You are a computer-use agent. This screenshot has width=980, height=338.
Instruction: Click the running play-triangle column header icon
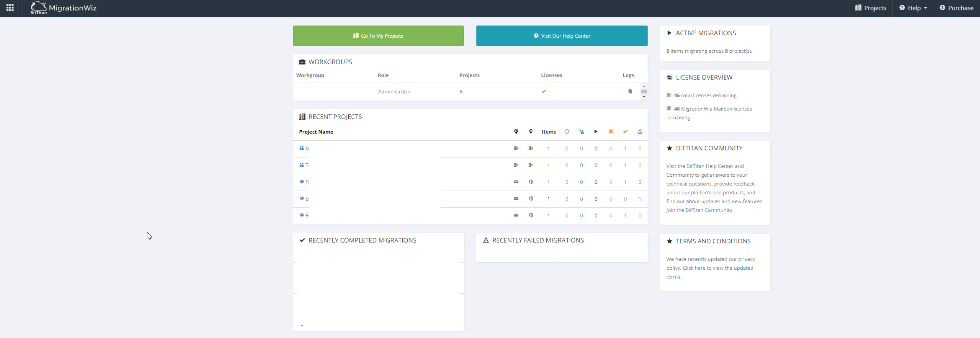click(596, 132)
